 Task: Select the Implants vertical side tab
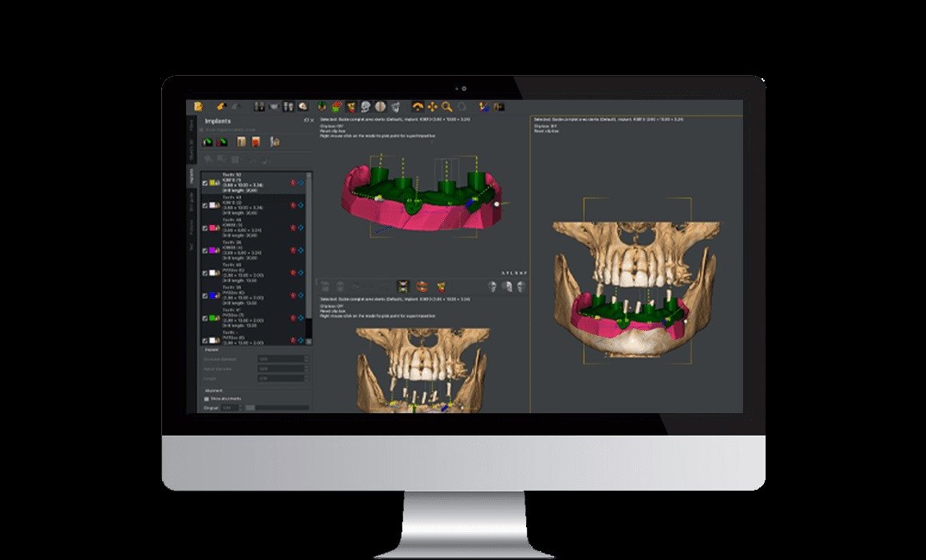[192, 176]
